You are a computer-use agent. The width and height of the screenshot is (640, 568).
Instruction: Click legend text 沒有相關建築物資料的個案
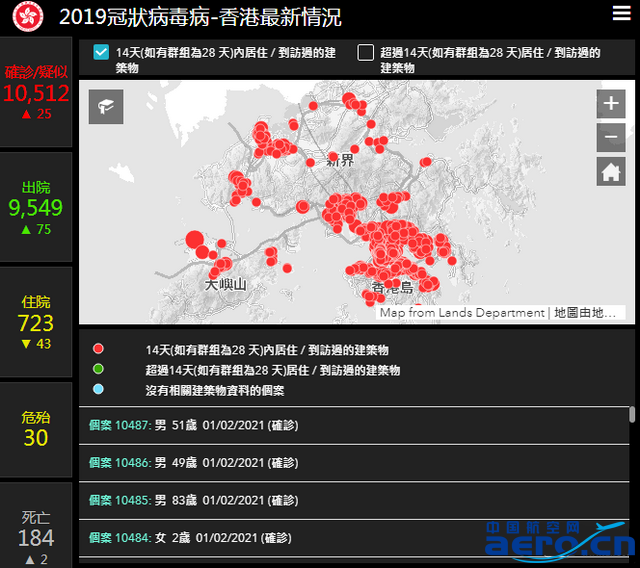pos(215,390)
